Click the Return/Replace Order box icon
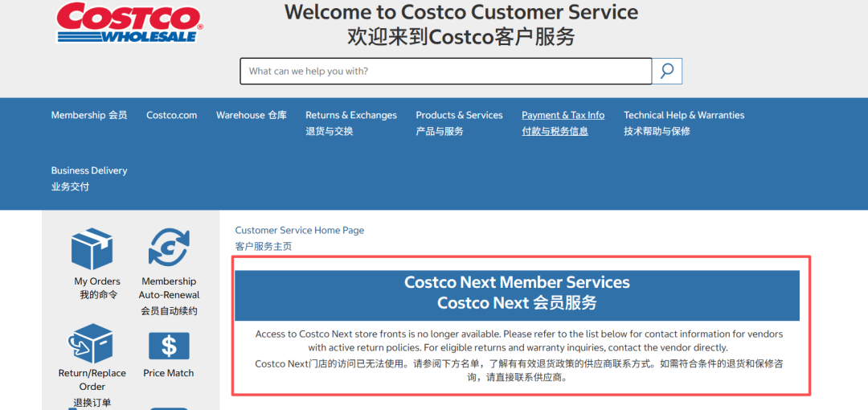Image resolution: width=868 pixels, height=410 pixels. click(x=90, y=343)
